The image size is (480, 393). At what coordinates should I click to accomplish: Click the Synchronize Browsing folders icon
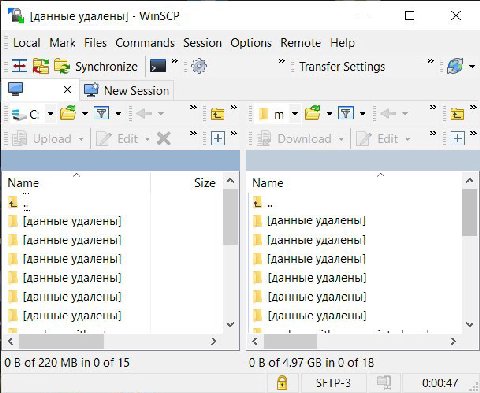pos(41,66)
